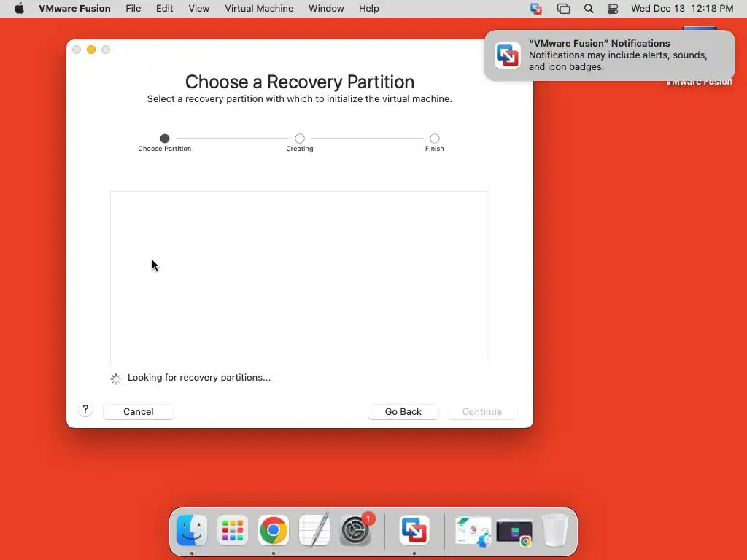Viewport: 747px width, 560px height.
Task: Open Google Chrome from the Dock
Action: pyautogui.click(x=274, y=530)
